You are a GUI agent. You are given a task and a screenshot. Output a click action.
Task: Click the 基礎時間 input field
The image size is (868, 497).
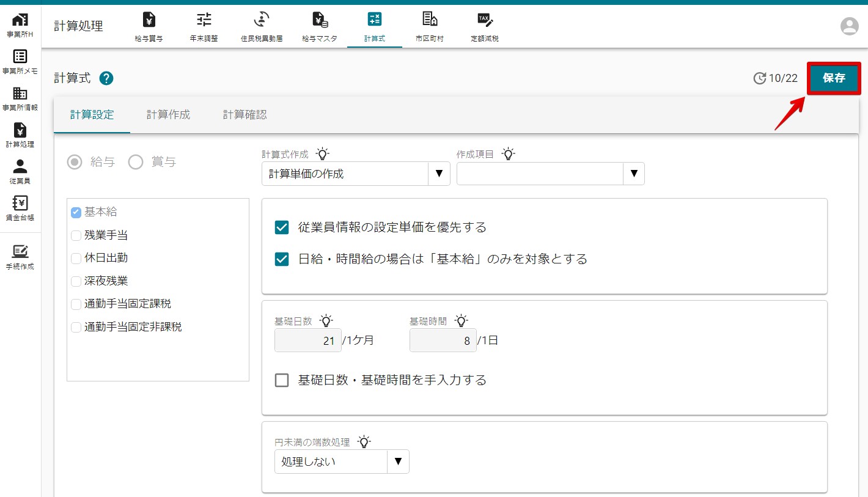click(442, 341)
